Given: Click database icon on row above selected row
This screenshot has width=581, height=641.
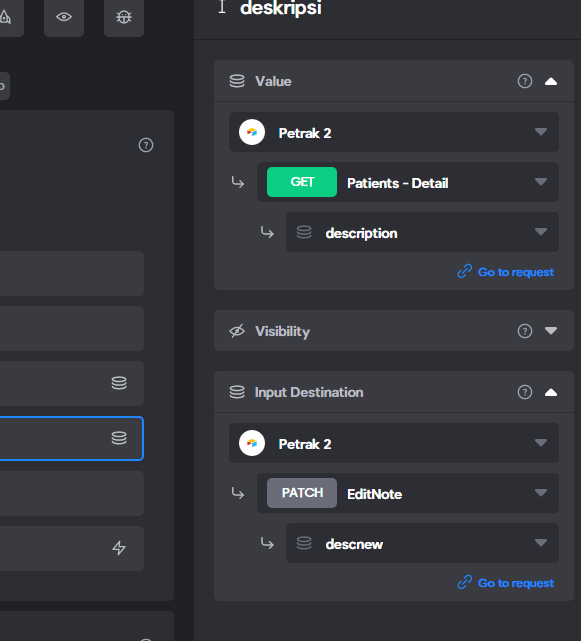Looking at the screenshot, I should [119, 383].
